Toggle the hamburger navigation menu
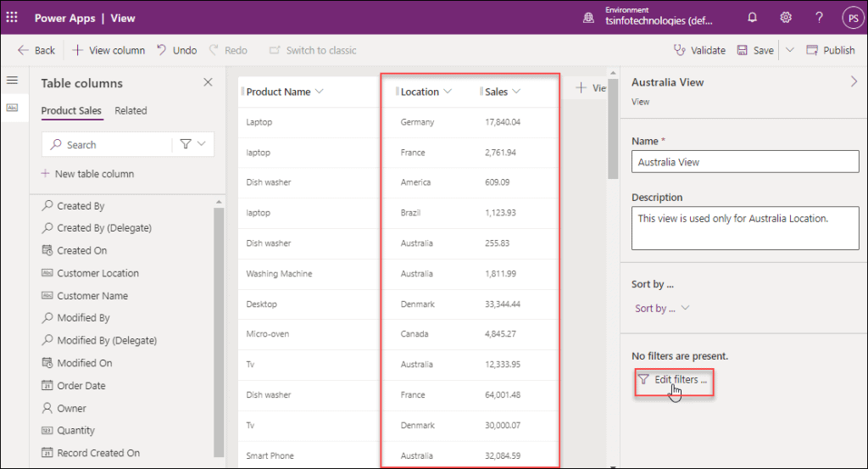This screenshot has width=868, height=469. point(12,81)
